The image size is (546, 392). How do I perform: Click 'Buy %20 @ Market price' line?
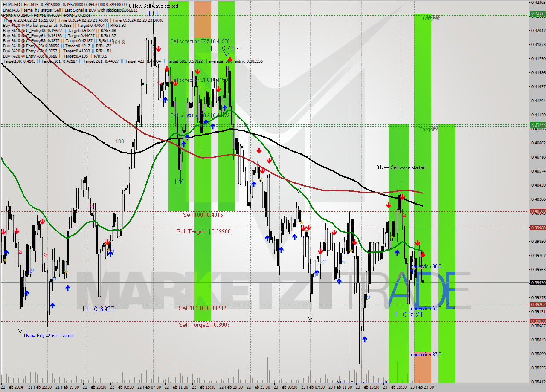pos(64,25)
